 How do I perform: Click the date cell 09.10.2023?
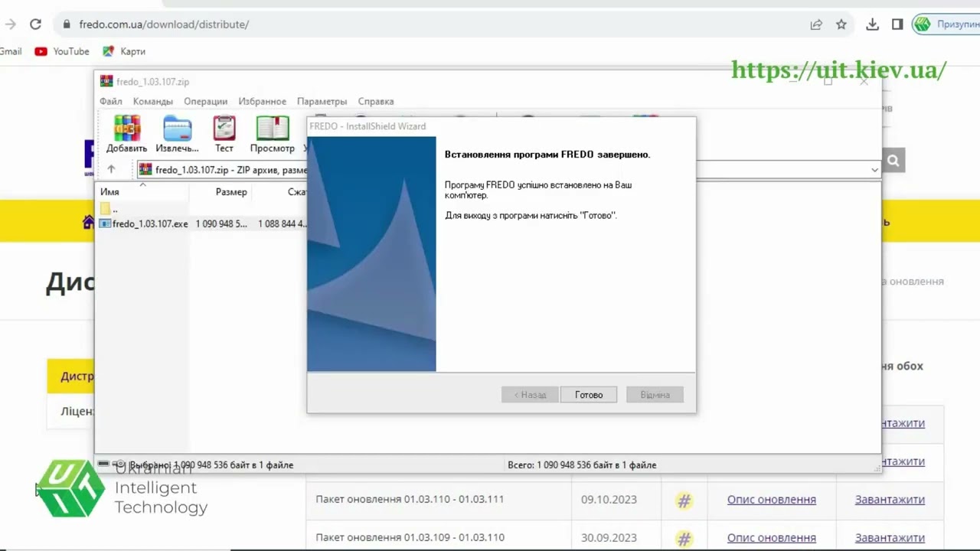tap(609, 500)
